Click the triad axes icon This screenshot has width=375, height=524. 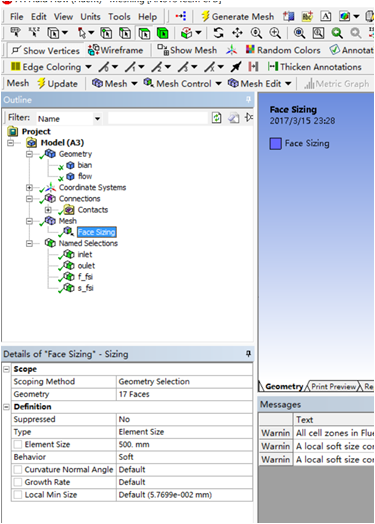(231, 50)
